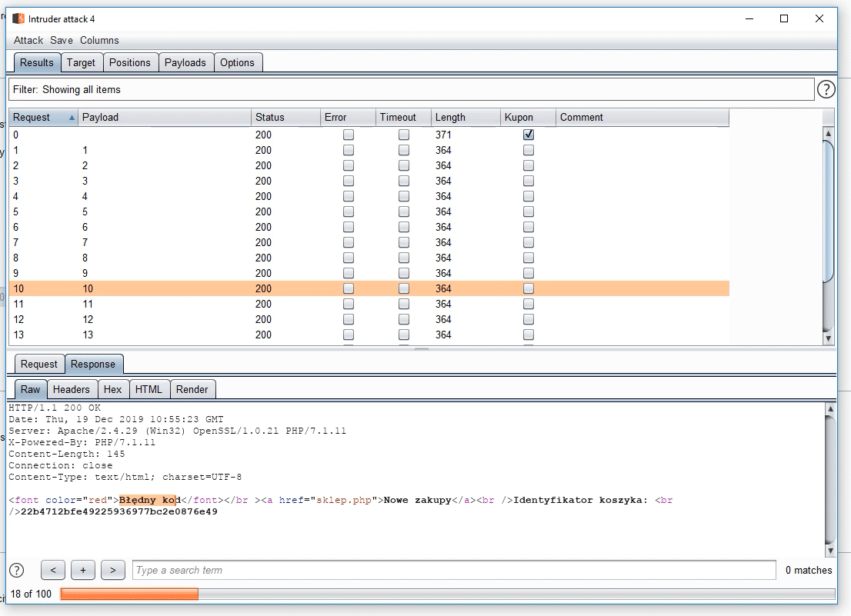Image resolution: width=851 pixels, height=616 pixels.
Task: Toggle the Kupon checkbox in request 7 row
Action: pyautogui.click(x=529, y=242)
